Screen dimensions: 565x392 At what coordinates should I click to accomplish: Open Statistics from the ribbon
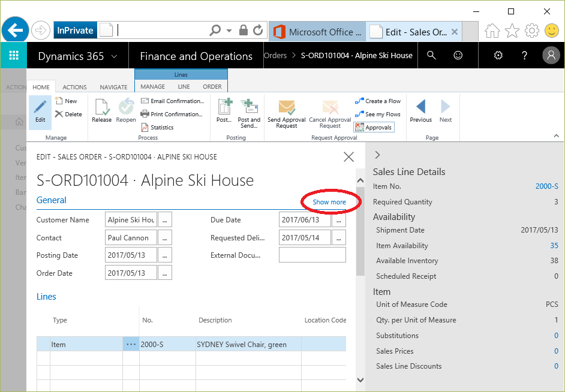[157, 128]
